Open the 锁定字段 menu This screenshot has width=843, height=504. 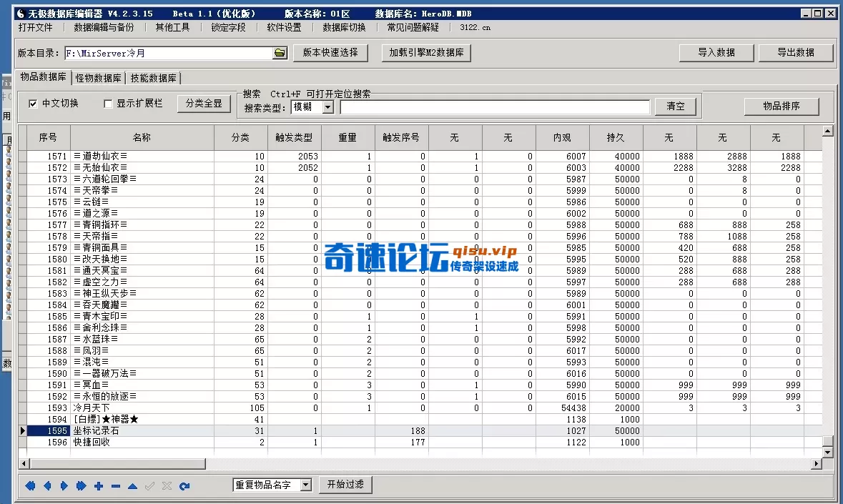pyautogui.click(x=229, y=27)
